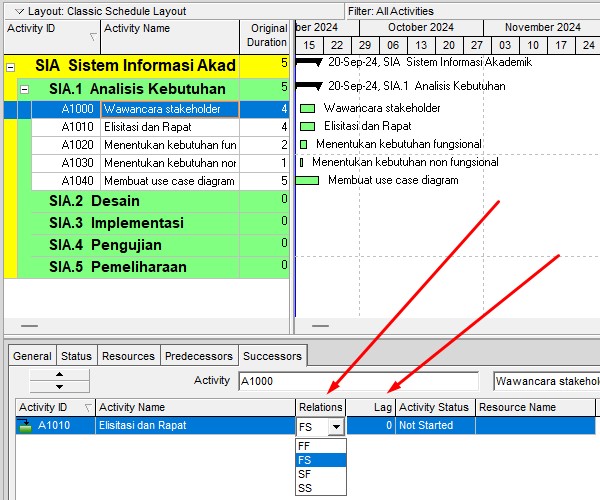Click the Activity Name column header in top table

pyautogui.click(x=170, y=37)
